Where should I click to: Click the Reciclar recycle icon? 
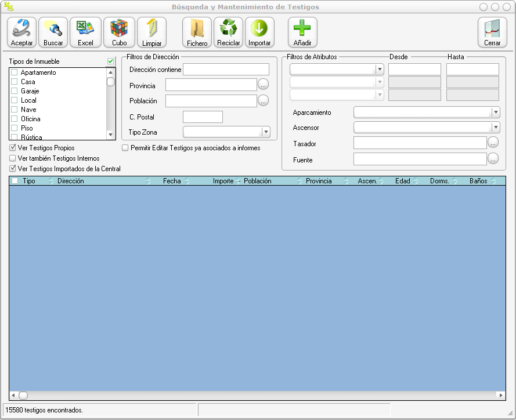point(228,32)
